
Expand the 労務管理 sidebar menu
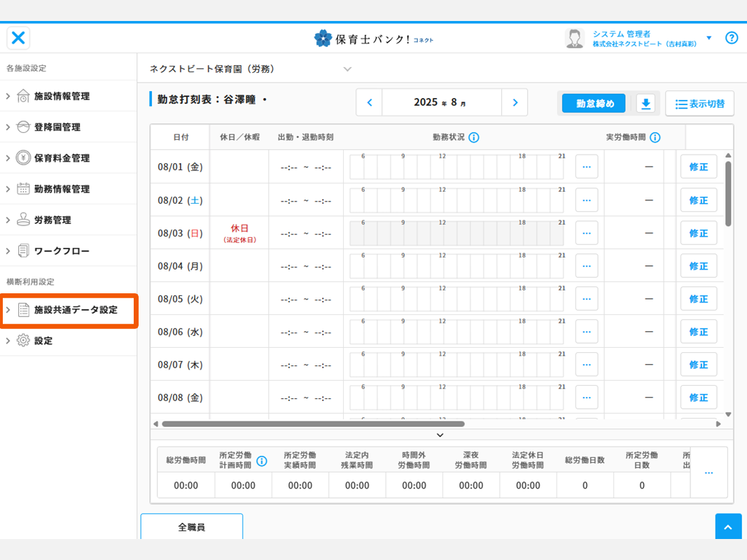[x=53, y=220]
